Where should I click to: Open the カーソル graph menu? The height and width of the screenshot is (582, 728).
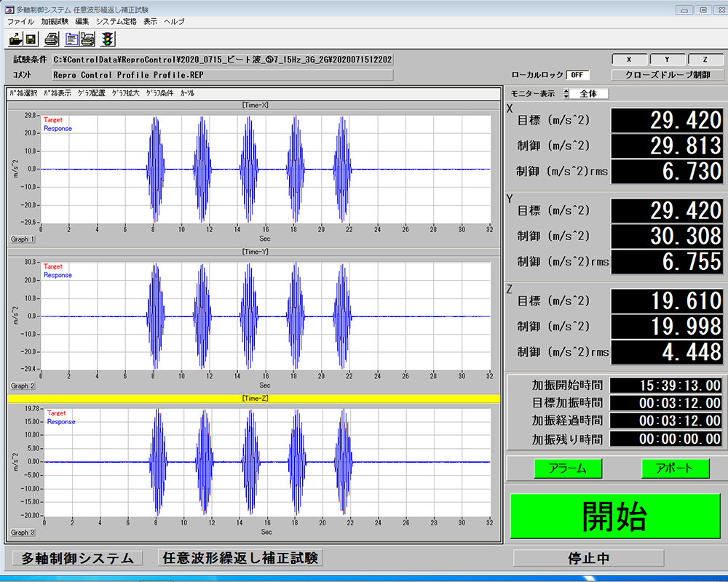[187, 93]
